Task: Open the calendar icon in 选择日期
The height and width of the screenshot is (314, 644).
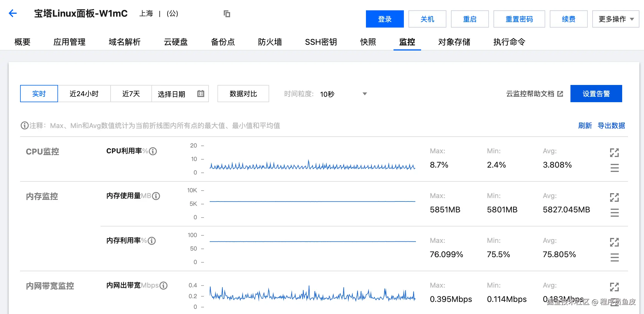Action: 201,94
